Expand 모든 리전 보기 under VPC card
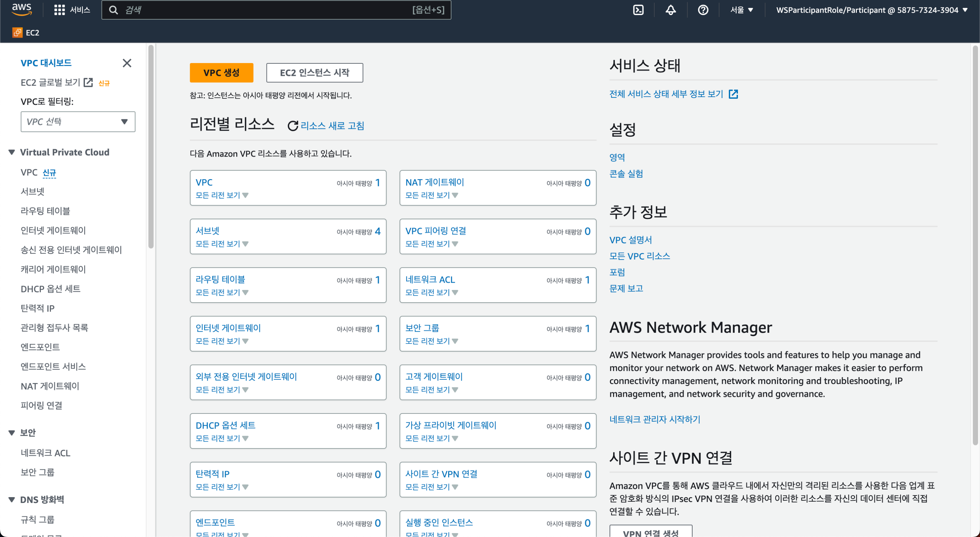 coord(222,195)
